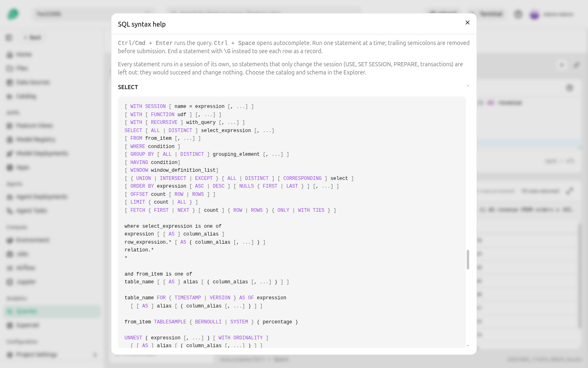This screenshot has width=588, height=368.
Task: Click the INTERSECT keyword
Action: pos(173,178)
